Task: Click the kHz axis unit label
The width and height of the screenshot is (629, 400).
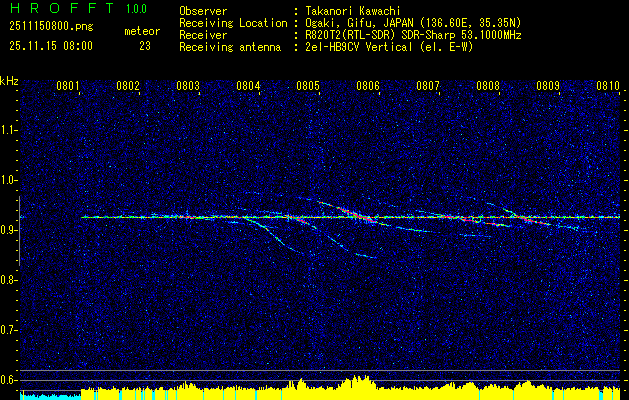Action: click(9, 81)
